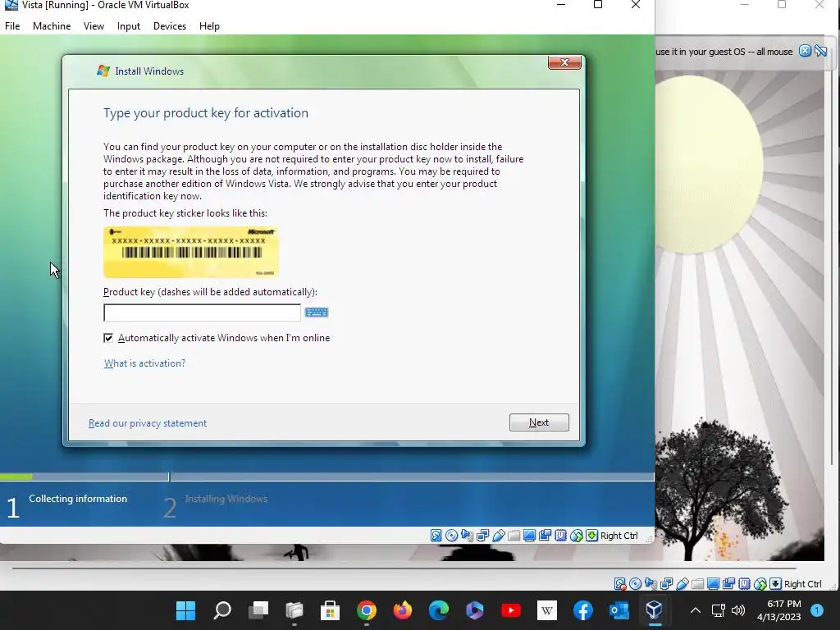Image resolution: width=840 pixels, height=630 pixels.
Task: Click the shared folders icon in Vista VM status bar
Action: point(514,535)
